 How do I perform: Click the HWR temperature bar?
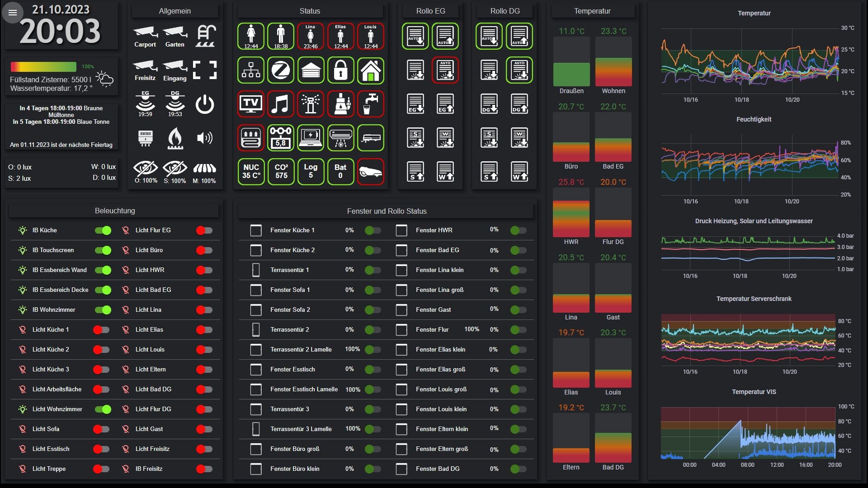click(x=571, y=213)
